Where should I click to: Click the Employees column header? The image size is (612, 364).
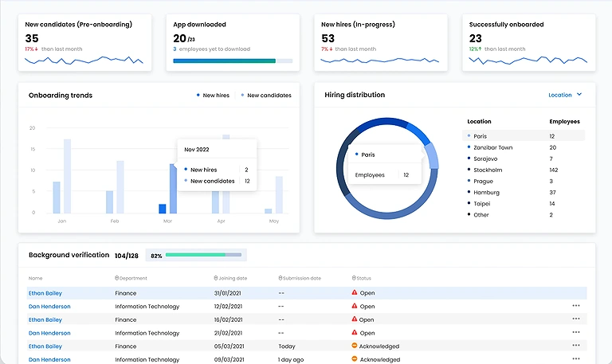564,121
